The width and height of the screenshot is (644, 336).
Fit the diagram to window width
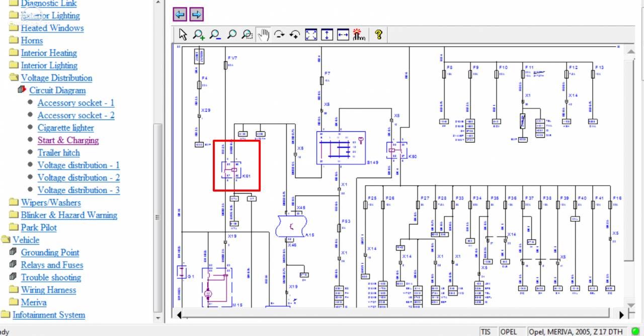pyautogui.click(x=343, y=34)
